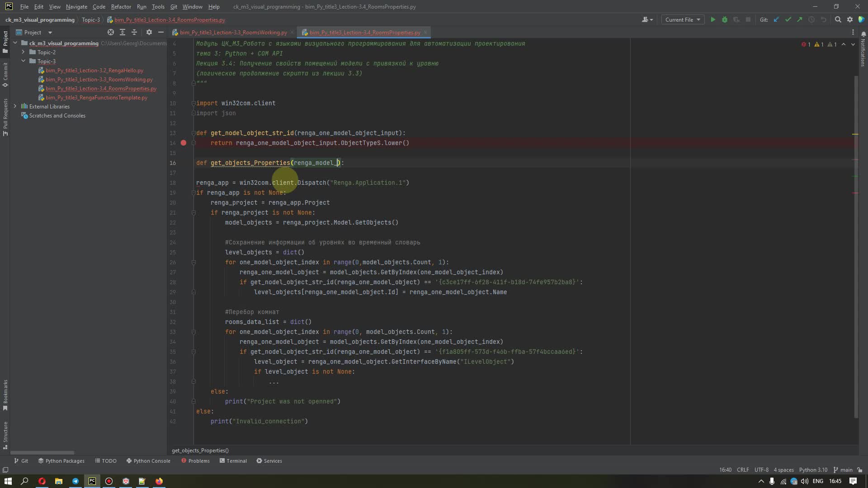Fold the function definition at line 13
Image resolution: width=868 pixels, height=488 pixels.
[193, 133]
